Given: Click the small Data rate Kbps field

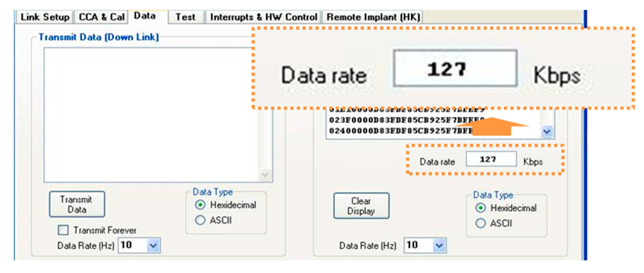Looking at the screenshot, I should (x=491, y=159).
